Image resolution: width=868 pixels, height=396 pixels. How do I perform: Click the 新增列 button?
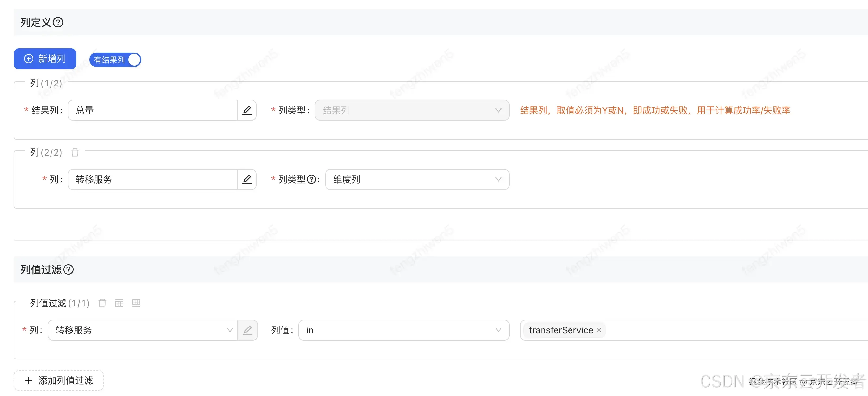click(x=45, y=59)
